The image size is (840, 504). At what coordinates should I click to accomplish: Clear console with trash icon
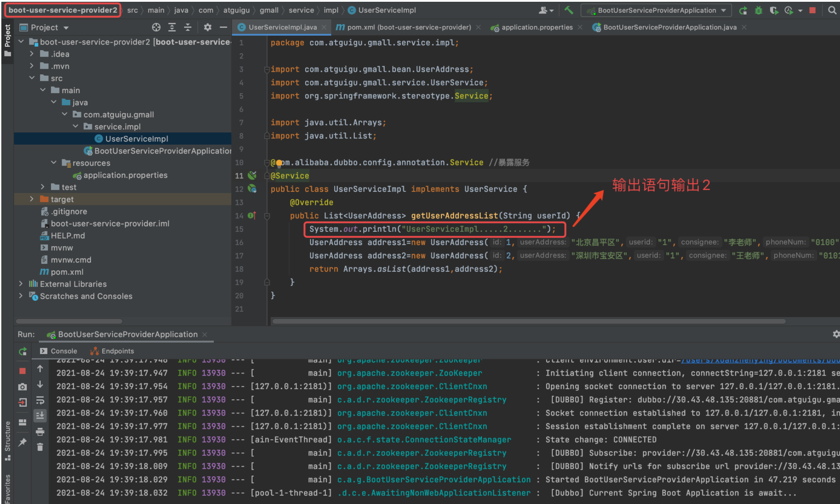point(40,447)
